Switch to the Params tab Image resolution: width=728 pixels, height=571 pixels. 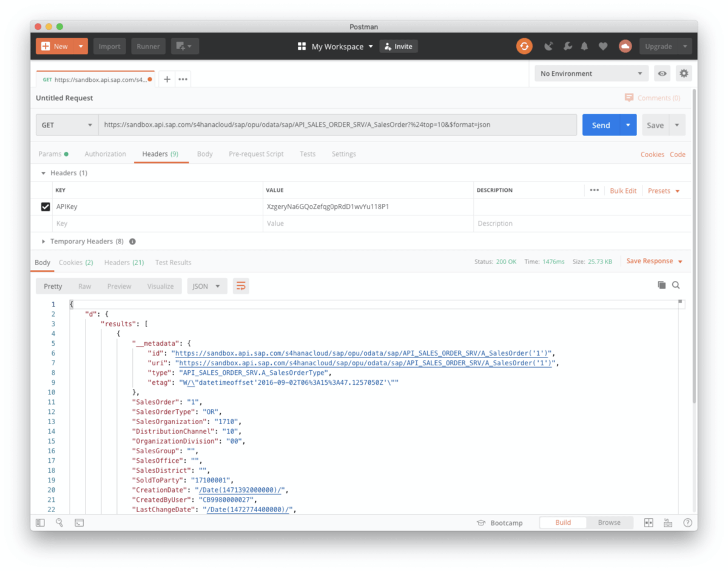coord(53,154)
